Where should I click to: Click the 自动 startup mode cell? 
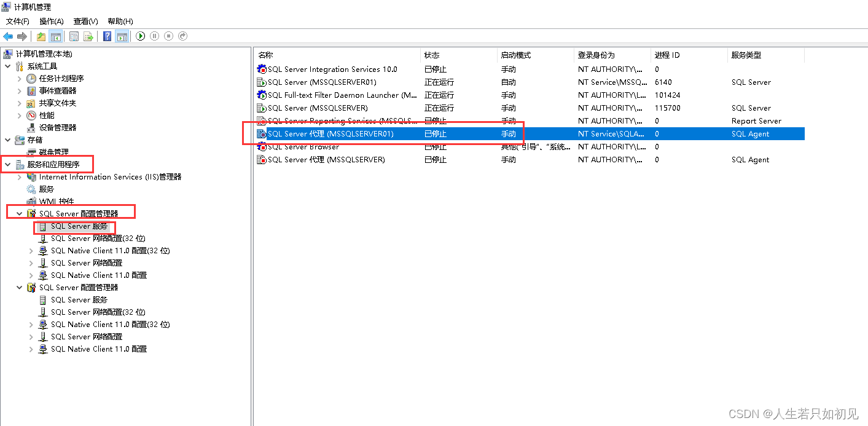tap(509, 82)
